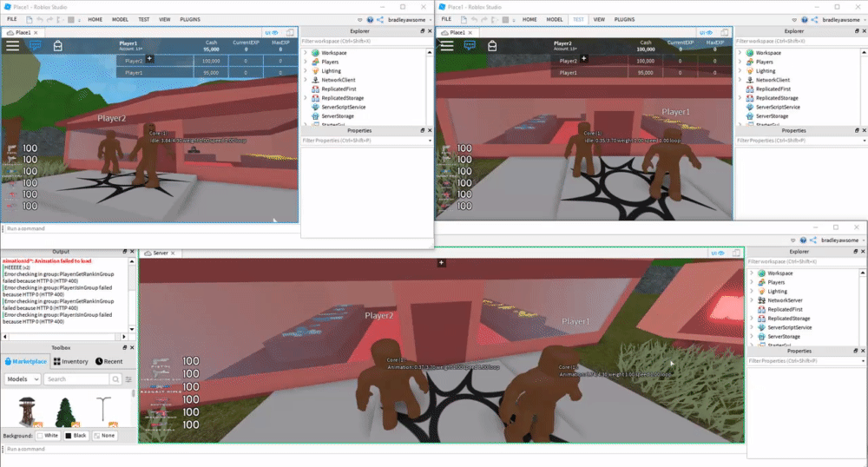Click the Toolbox search magnifier button
This screenshot has height=467, width=868.
[115, 379]
